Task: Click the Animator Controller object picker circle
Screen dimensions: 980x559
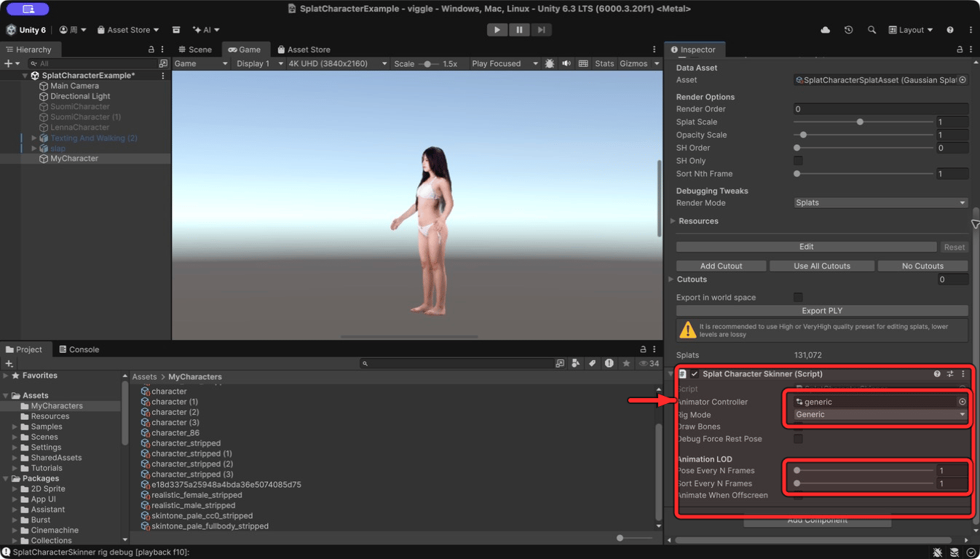Action: click(962, 402)
